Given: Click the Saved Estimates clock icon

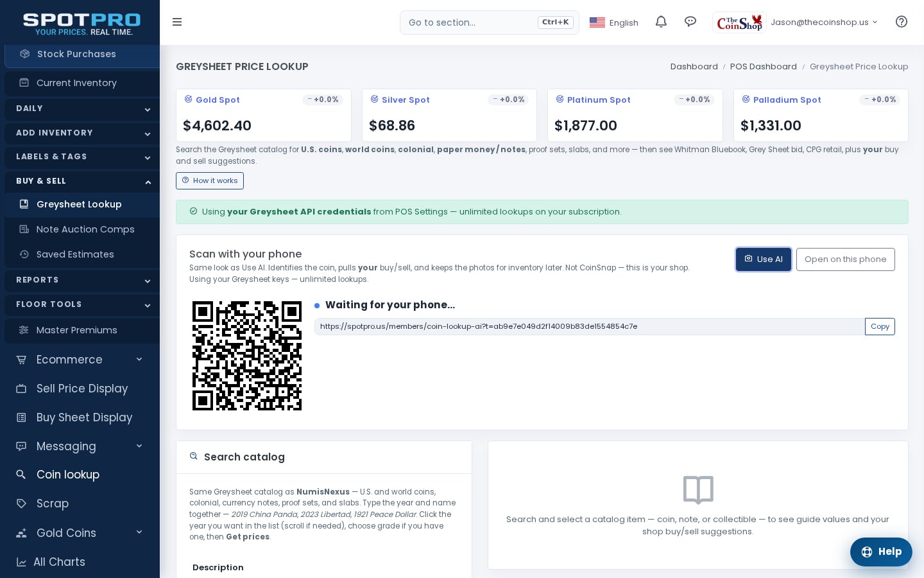Looking at the screenshot, I should [24, 254].
